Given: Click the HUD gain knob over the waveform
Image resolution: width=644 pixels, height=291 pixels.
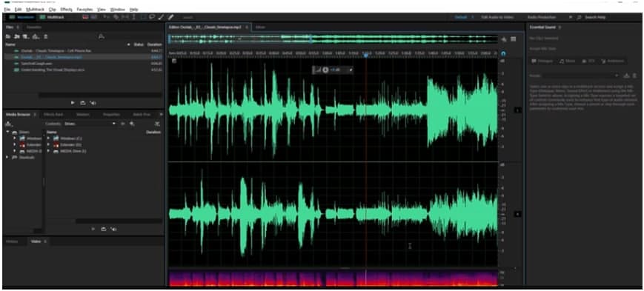Looking at the screenshot, I should 325,70.
